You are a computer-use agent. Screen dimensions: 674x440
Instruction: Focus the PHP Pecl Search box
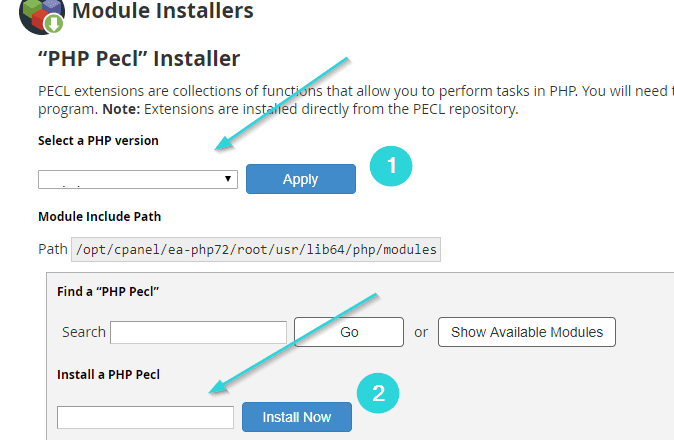(x=198, y=332)
